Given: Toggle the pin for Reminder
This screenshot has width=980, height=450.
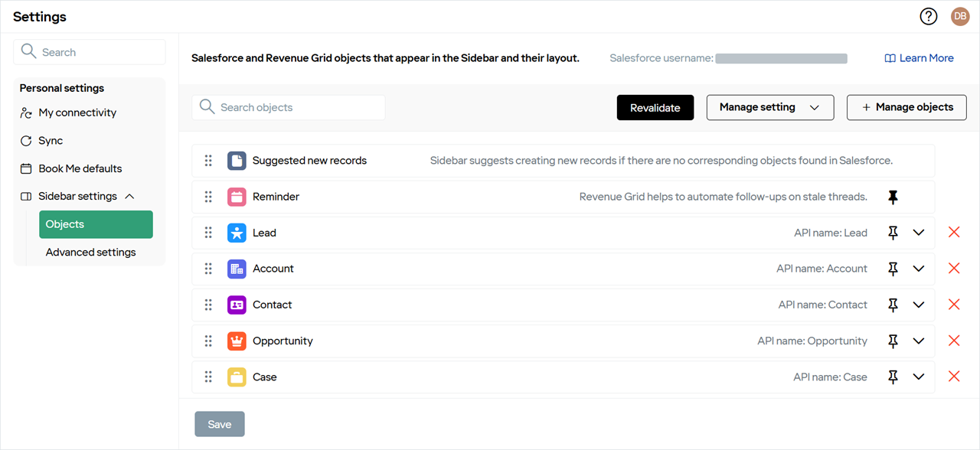Looking at the screenshot, I should 893,197.
